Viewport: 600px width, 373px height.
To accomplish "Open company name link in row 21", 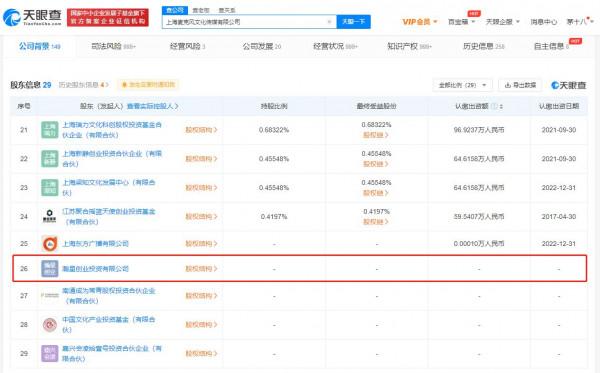I will (112, 130).
